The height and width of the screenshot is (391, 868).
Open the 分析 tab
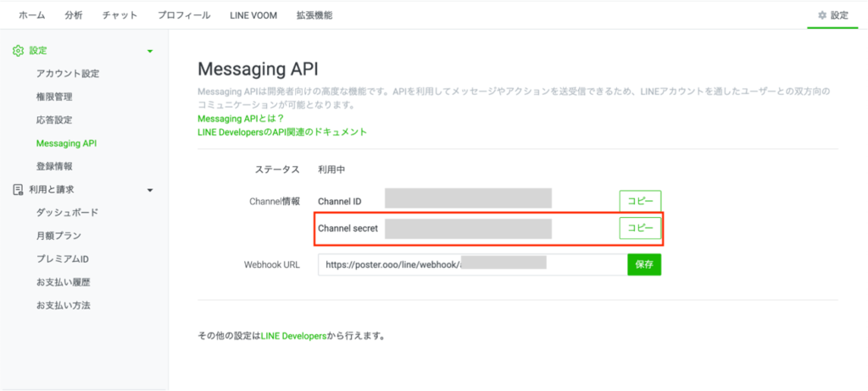[x=74, y=15]
